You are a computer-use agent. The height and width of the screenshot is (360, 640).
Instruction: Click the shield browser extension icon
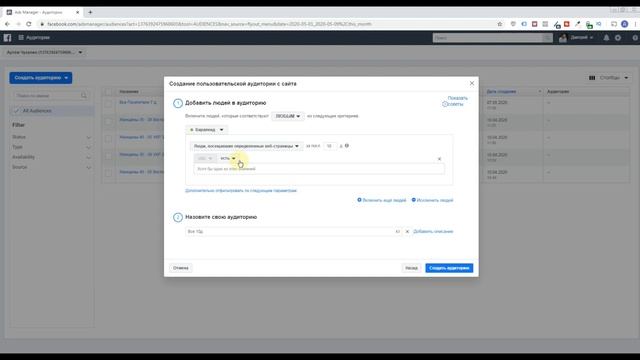(x=513, y=24)
